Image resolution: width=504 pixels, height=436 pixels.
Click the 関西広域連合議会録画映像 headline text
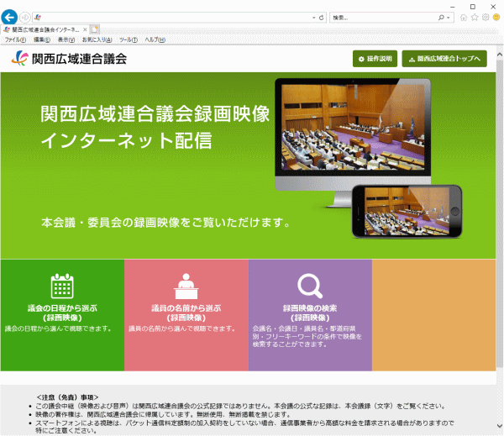coord(155,113)
